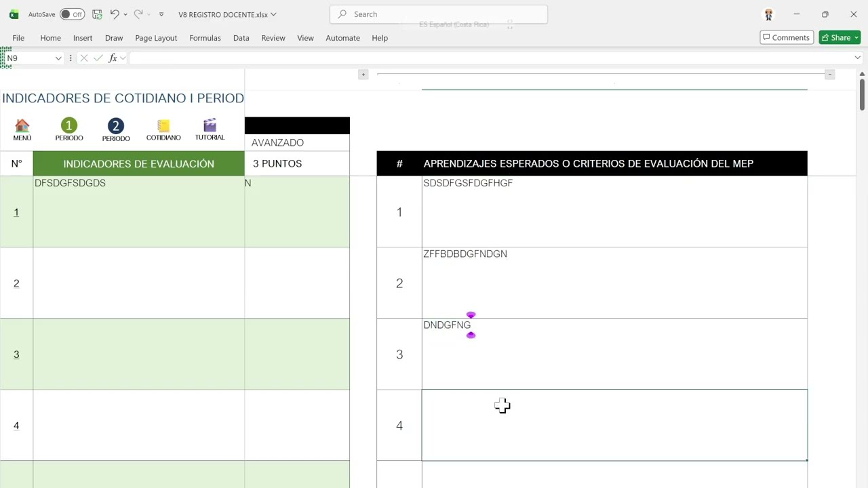868x488 pixels.
Task: Click the Undo arrow icon
Action: (x=115, y=14)
